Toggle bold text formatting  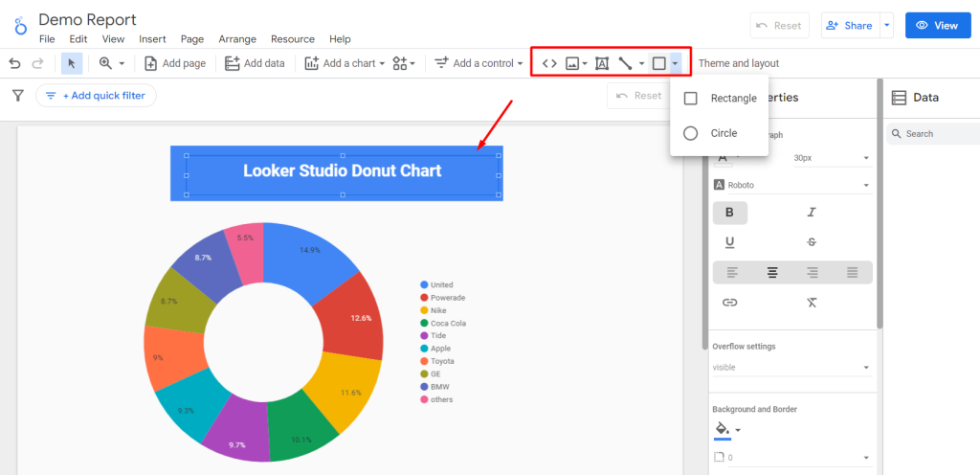point(729,213)
